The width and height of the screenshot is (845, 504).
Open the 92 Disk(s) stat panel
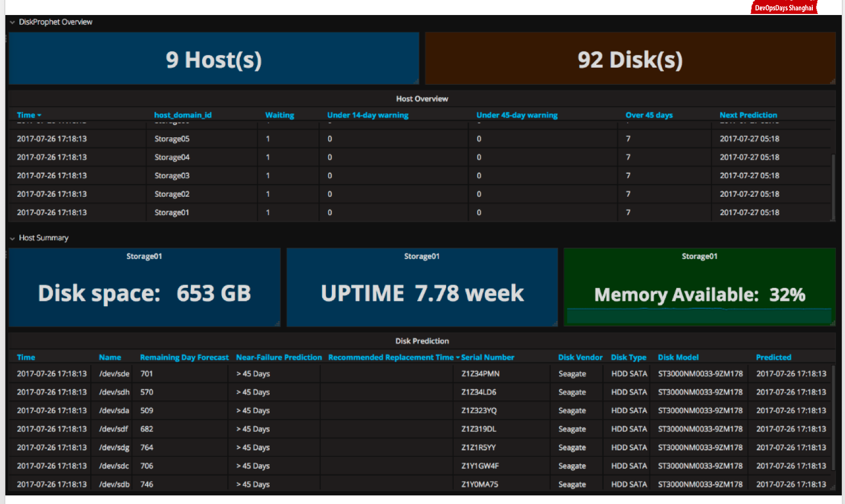click(x=630, y=58)
